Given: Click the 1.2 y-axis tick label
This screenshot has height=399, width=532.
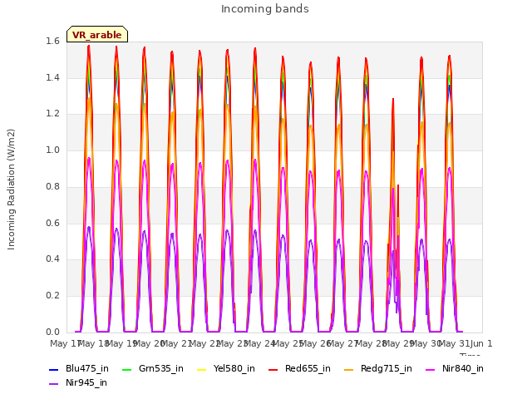Looking at the screenshot, I should (52, 114).
